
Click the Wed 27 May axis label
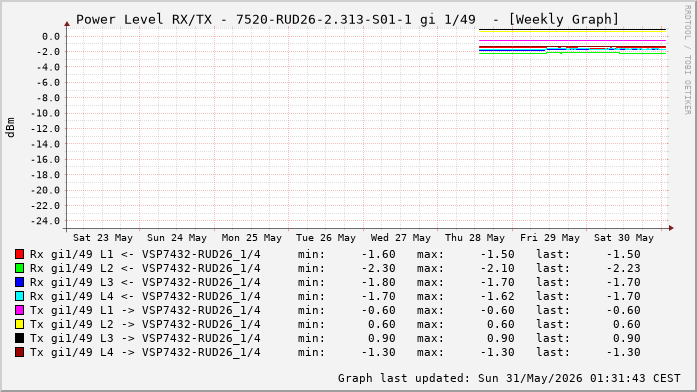tap(401, 238)
